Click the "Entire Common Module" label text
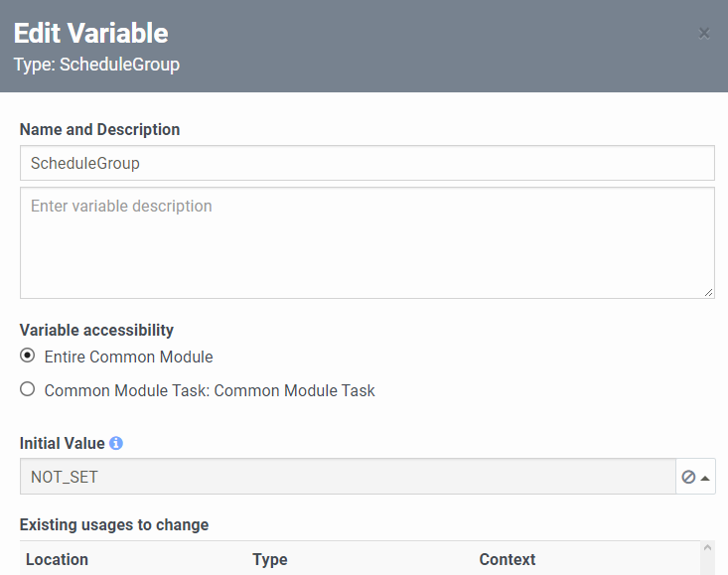 [128, 357]
